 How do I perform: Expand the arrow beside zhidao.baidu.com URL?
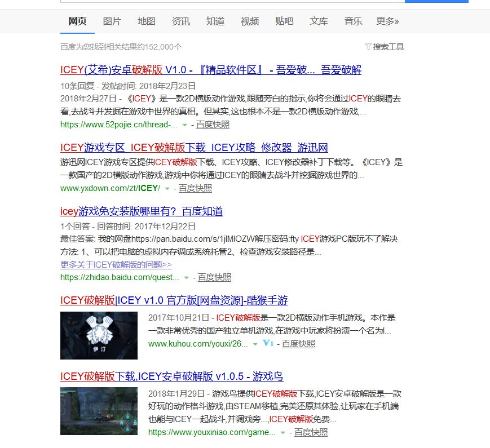tap(187, 277)
